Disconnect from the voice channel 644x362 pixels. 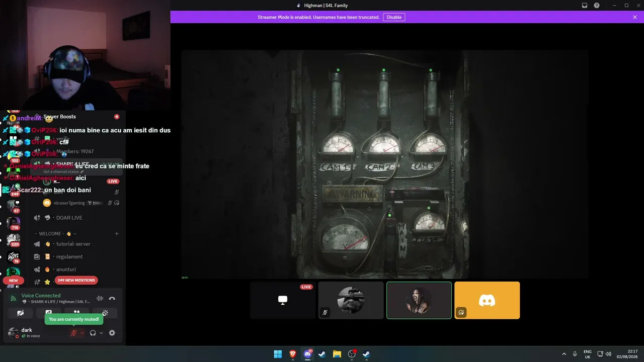pos(112,299)
